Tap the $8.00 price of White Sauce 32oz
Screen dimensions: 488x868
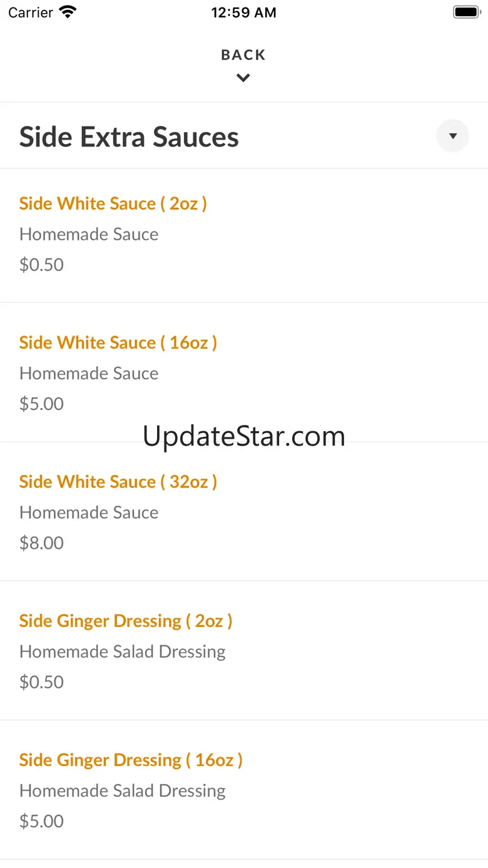point(41,543)
